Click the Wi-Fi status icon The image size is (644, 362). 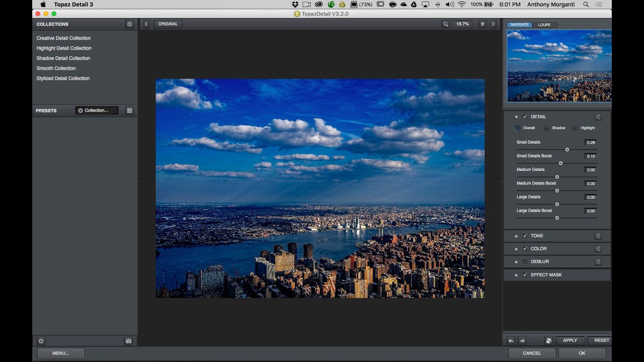click(x=461, y=5)
